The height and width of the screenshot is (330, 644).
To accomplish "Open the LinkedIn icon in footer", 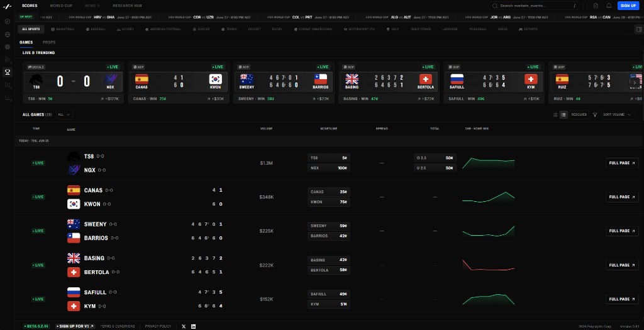I will coord(194,326).
